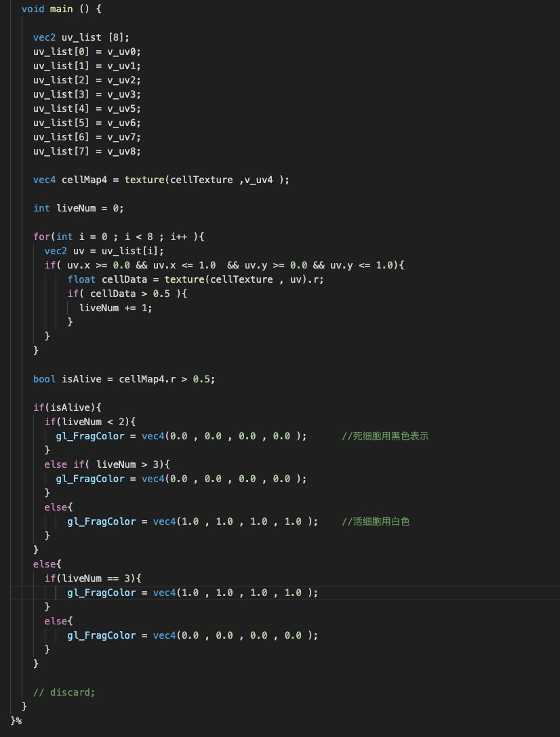Click the "bool isAlive" declaration line

point(123,379)
